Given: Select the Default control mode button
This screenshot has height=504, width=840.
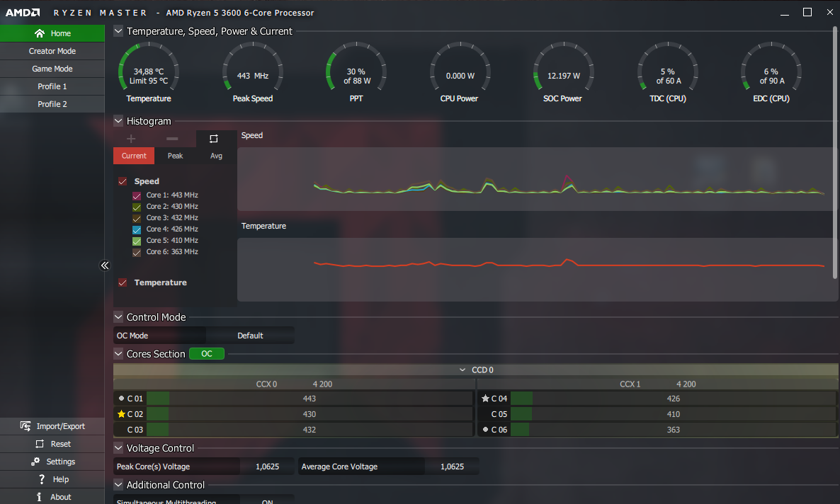Looking at the screenshot, I should coord(250,336).
